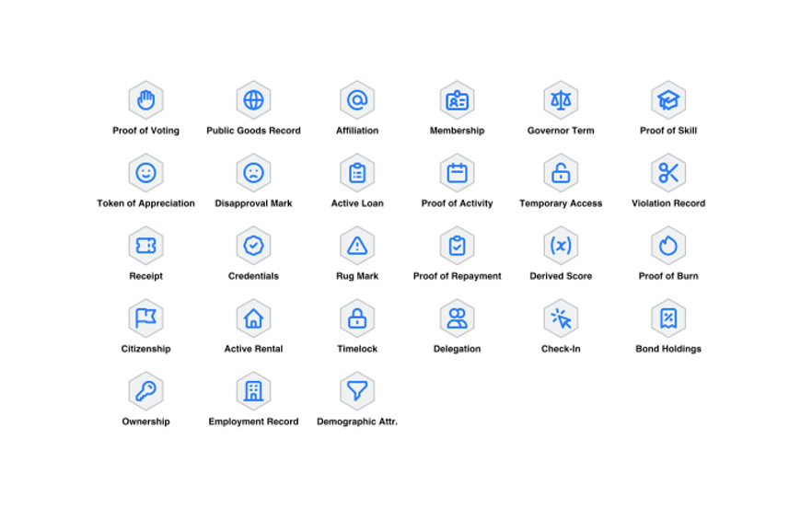Image resolution: width=812 pixels, height=508 pixels.
Task: Select the Active Loan clipboard icon
Action: pyautogui.click(x=357, y=172)
